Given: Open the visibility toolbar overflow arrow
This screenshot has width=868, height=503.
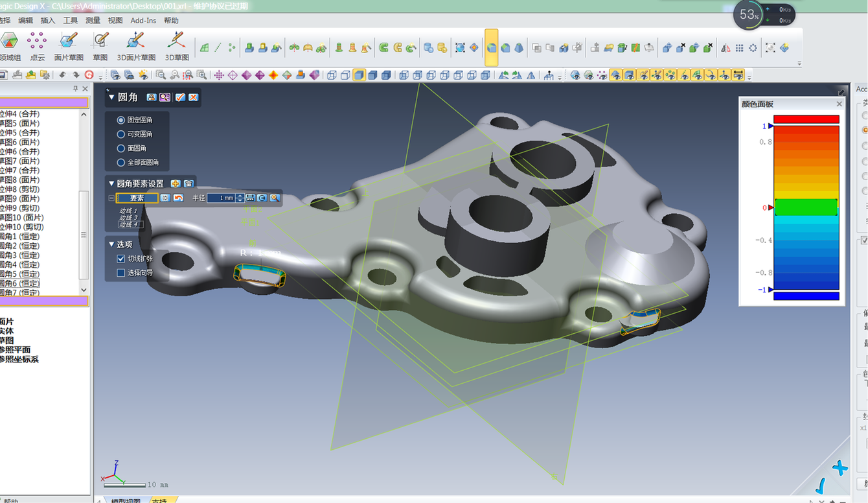Looking at the screenshot, I should pyautogui.click(x=749, y=77).
